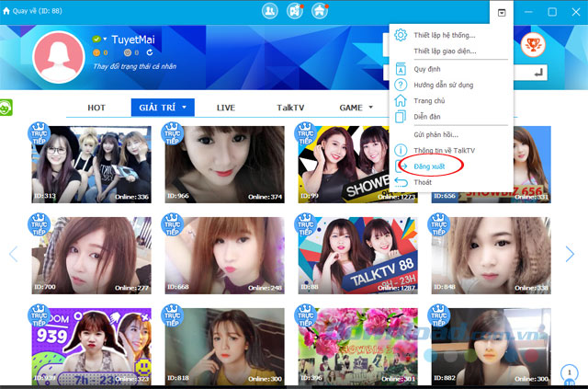Expand the GAME tab dropdown arrow
The image size is (588, 389).
tap(371, 108)
